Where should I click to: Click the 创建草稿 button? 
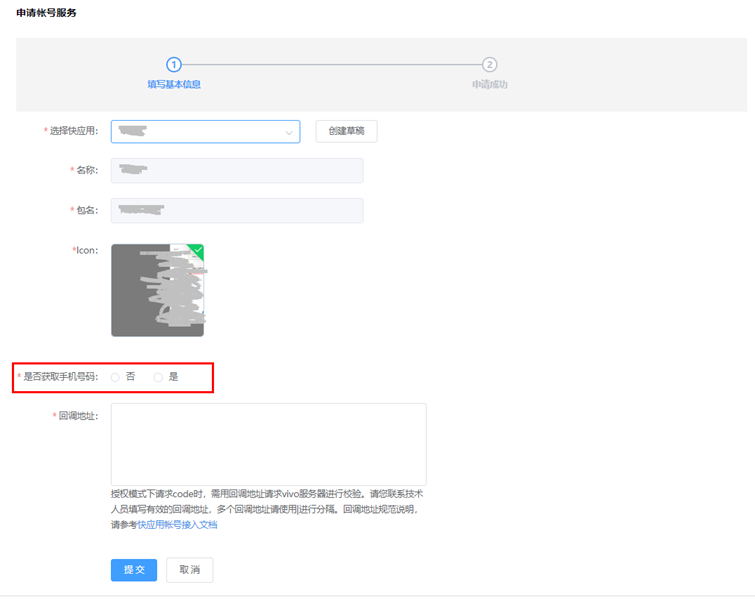pyautogui.click(x=346, y=131)
